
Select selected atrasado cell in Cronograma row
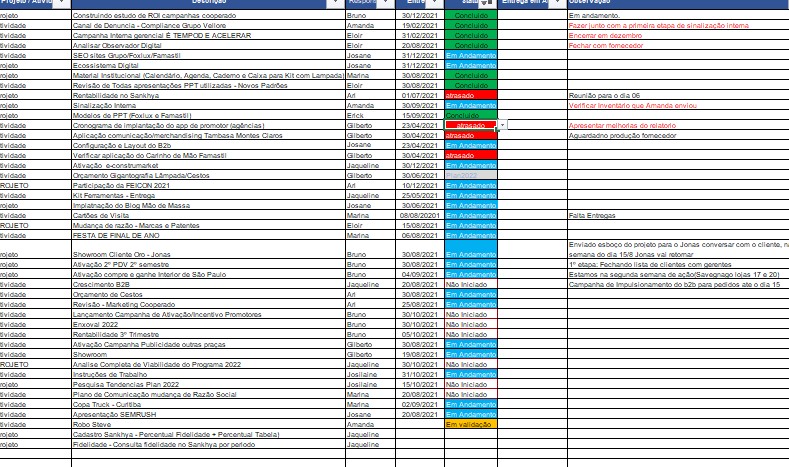click(471, 125)
